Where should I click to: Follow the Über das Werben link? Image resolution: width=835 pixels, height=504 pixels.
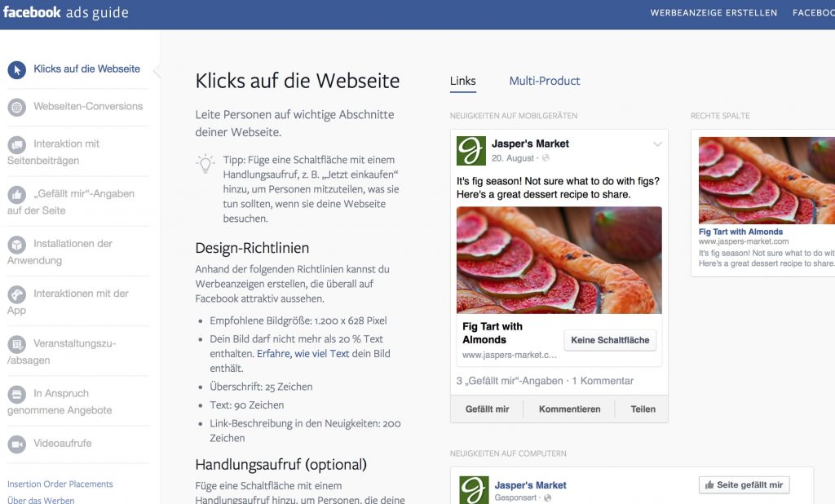point(41,500)
